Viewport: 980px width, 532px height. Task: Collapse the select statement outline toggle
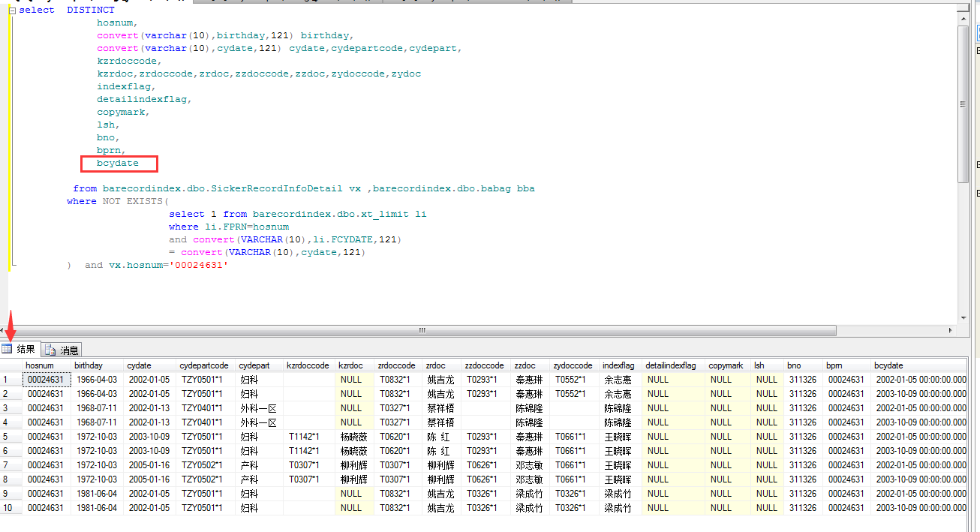click(x=12, y=11)
